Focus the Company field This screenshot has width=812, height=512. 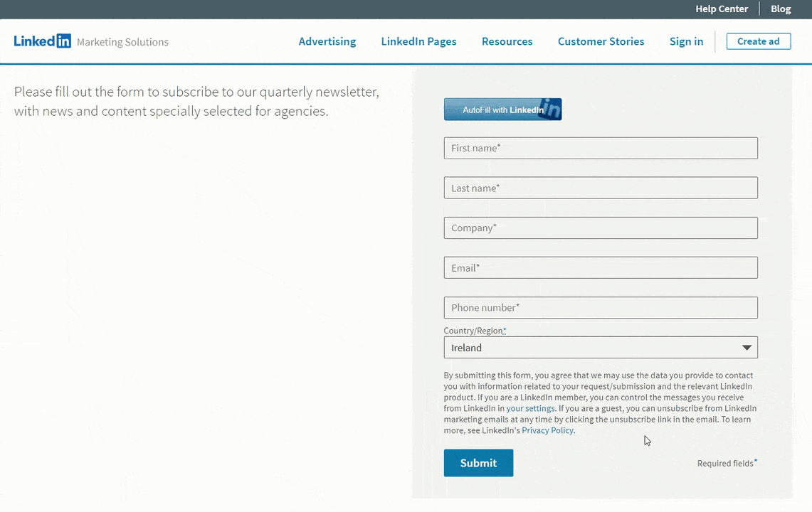[600, 228]
